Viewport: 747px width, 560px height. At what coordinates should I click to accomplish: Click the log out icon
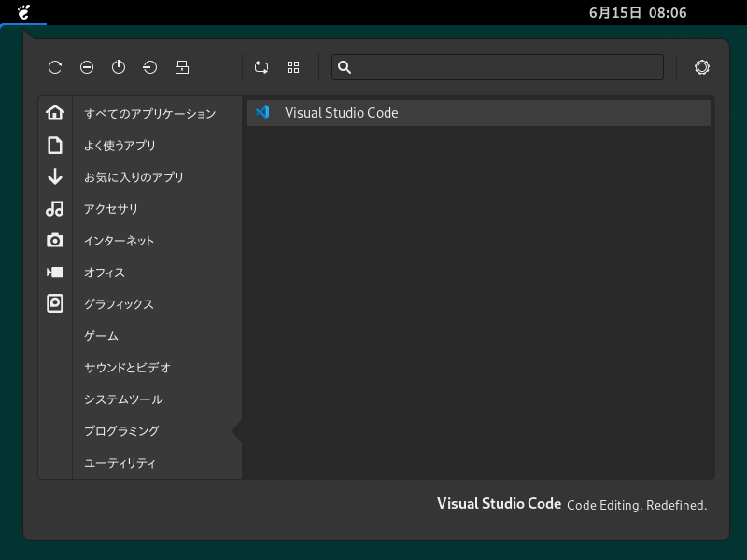(150, 67)
